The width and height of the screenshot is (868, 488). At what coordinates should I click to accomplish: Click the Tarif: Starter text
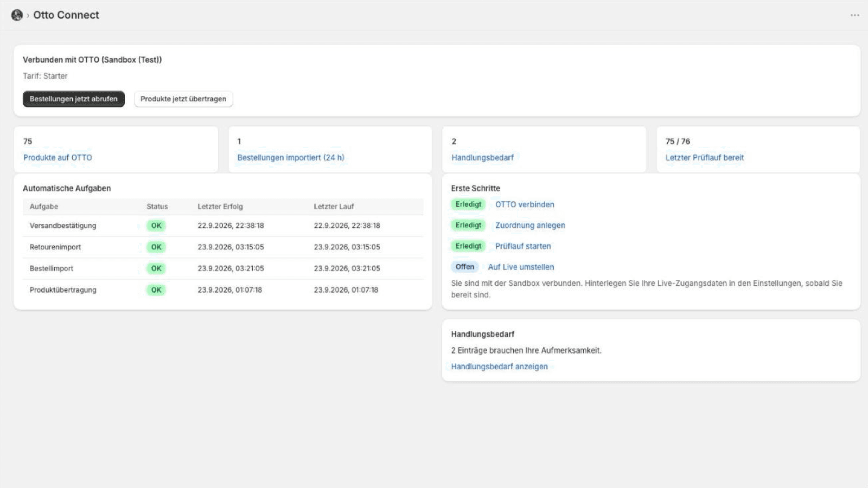[45, 76]
